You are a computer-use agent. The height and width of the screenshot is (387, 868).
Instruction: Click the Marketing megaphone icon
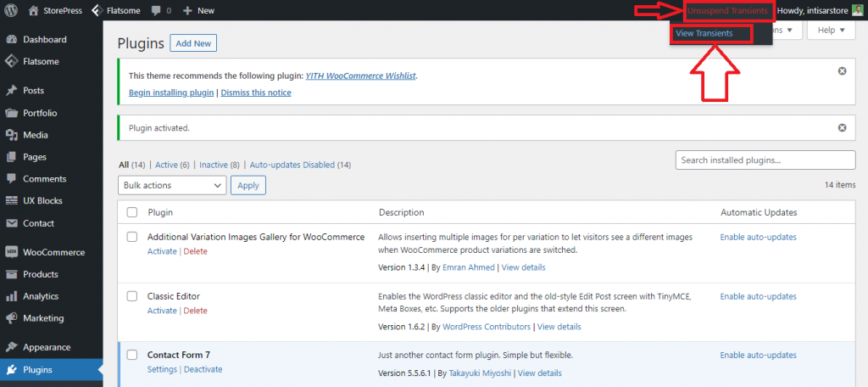pos(11,318)
